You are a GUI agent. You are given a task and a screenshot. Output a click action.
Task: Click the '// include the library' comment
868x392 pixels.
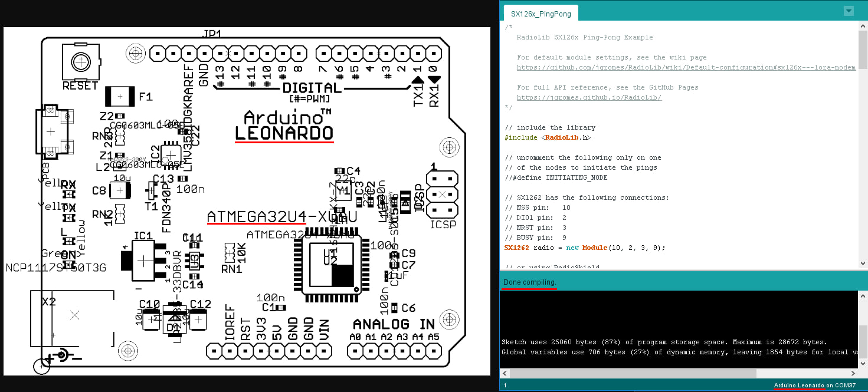[550, 127]
